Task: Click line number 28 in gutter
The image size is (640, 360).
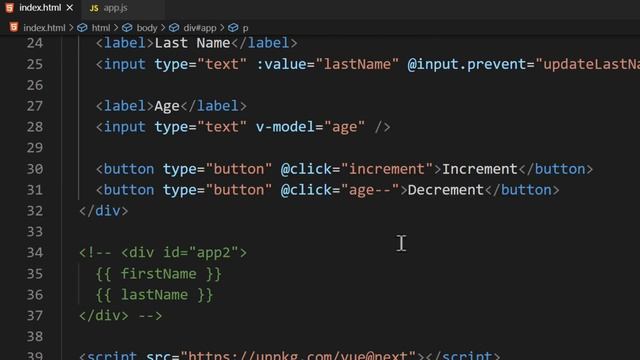Action: click(x=35, y=127)
